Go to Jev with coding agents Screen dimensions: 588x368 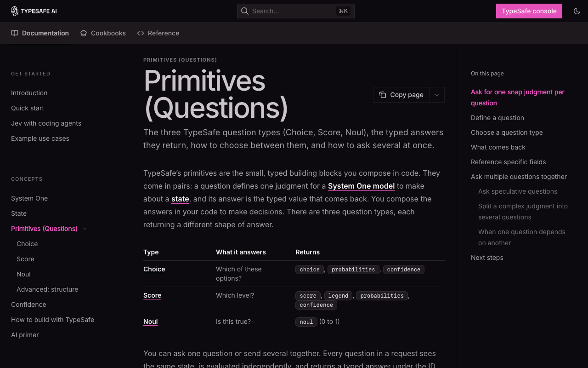tap(46, 123)
